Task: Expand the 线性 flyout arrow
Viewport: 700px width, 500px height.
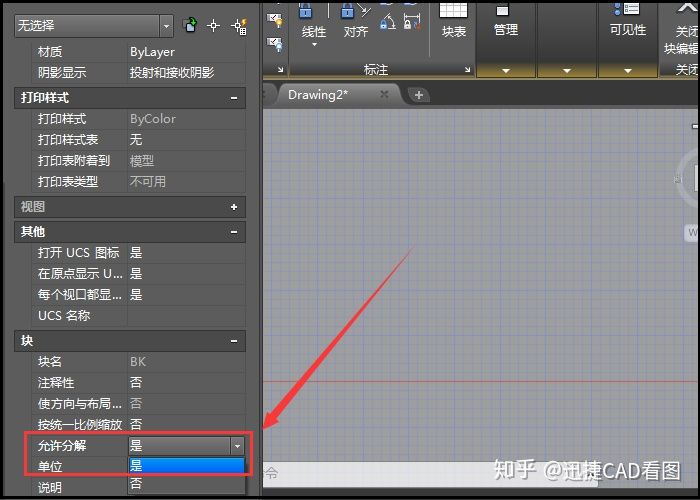Action: (x=314, y=45)
